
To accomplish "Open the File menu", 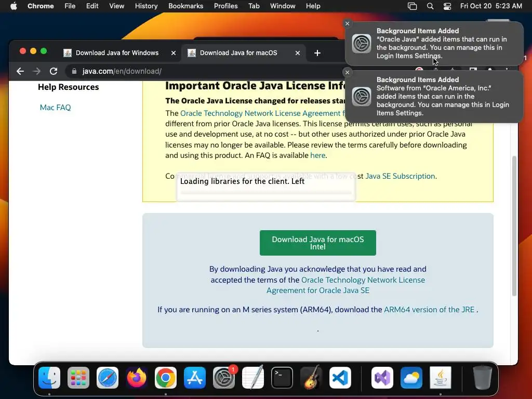I will coord(70,6).
